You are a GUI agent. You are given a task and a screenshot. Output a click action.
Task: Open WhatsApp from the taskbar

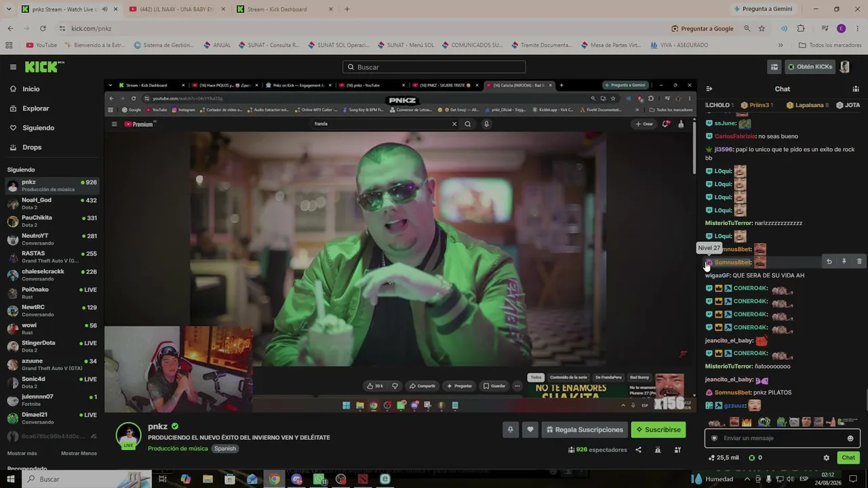[319, 479]
